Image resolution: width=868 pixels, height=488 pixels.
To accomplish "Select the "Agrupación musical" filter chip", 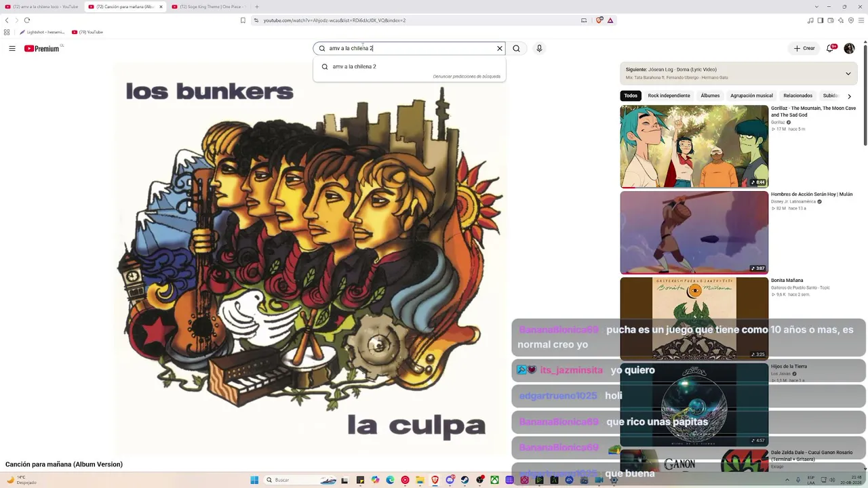I will (x=751, y=96).
